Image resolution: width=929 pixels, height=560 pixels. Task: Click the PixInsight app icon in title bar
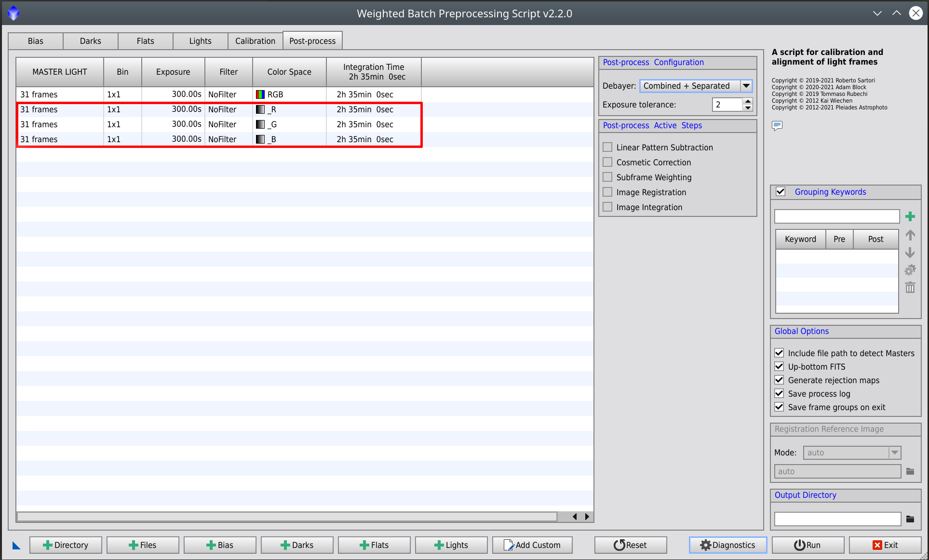coord(13,13)
